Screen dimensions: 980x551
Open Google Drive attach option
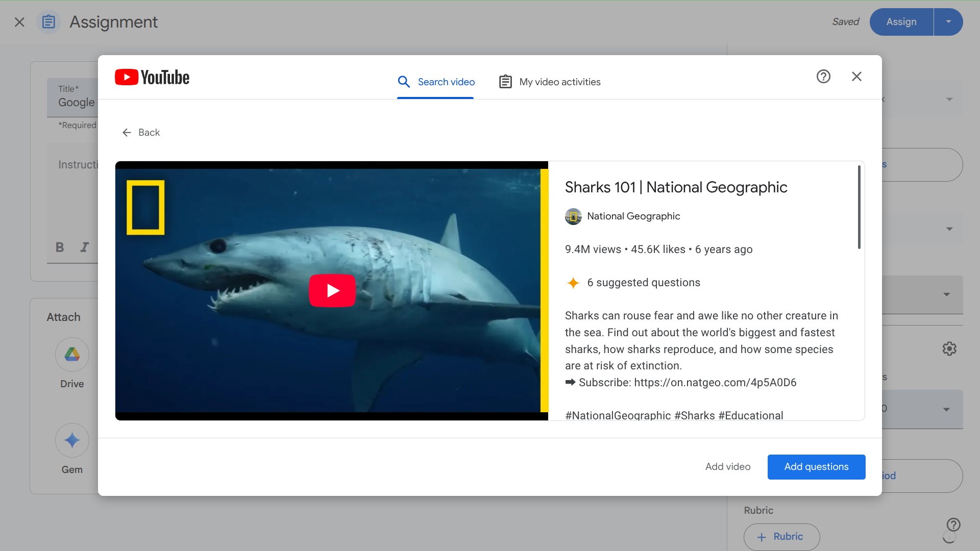pyautogui.click(x=72, y=355)
